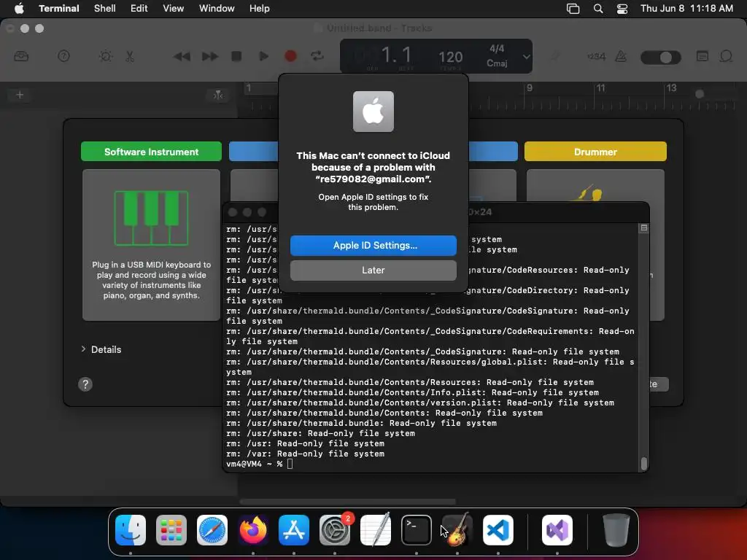Open Finder from the Dock
Screen dimensions: 747x560
[x=131, y=529]
